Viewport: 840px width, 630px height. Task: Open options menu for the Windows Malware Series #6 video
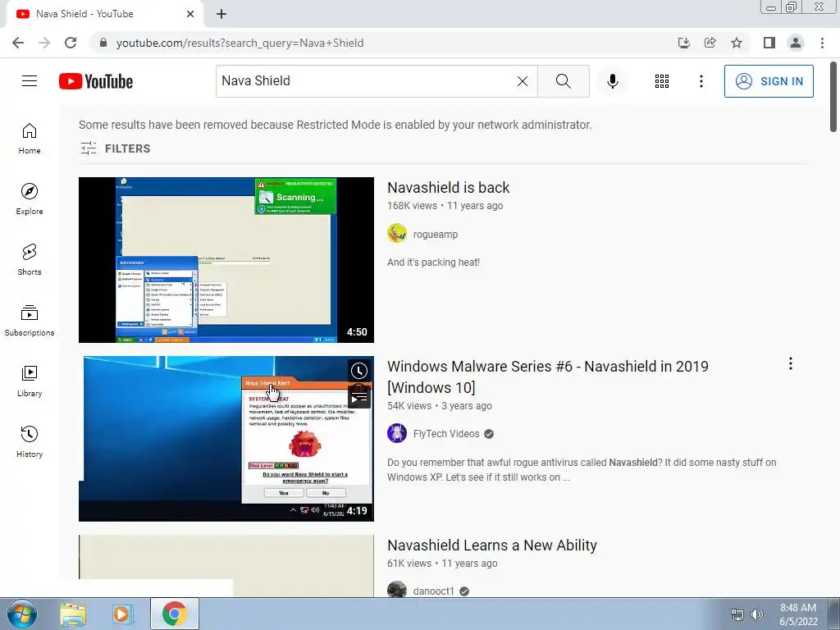pyautogui.click(x=790, y=363)
